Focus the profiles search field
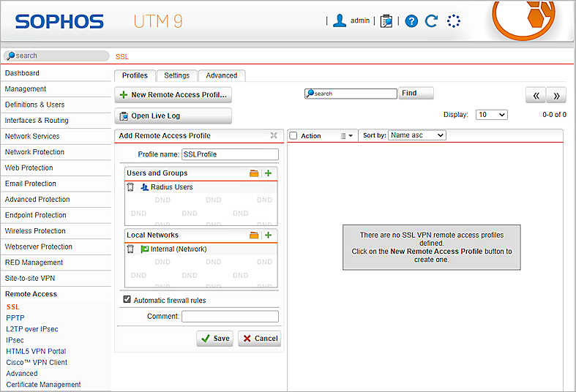This screenshot has height=392, width=576. [x=351, y=94]
